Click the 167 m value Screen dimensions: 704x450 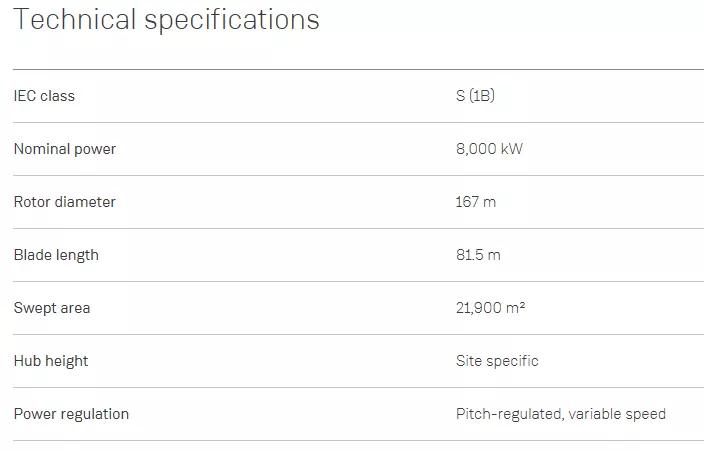click(475, 202)
